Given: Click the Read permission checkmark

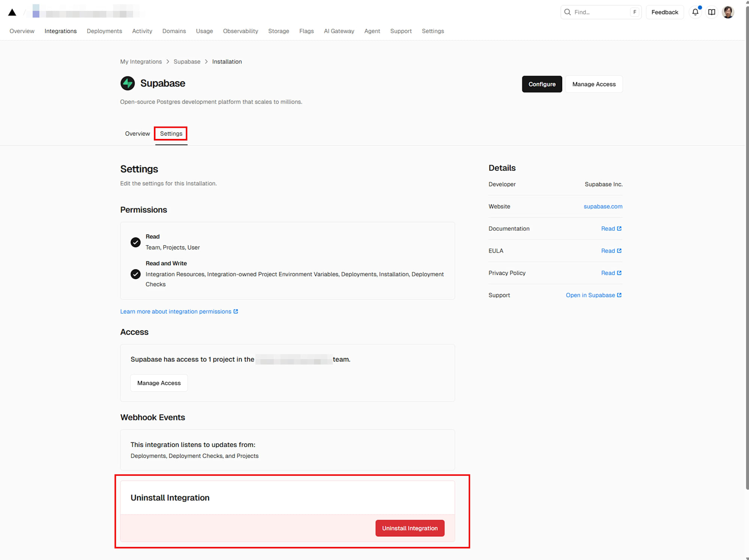Looking at the screenshot, I should (136, 242).
